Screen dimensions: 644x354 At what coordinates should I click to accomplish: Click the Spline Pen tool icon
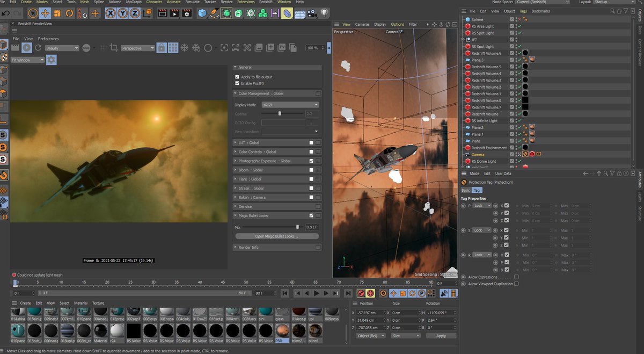click(214, 13)
